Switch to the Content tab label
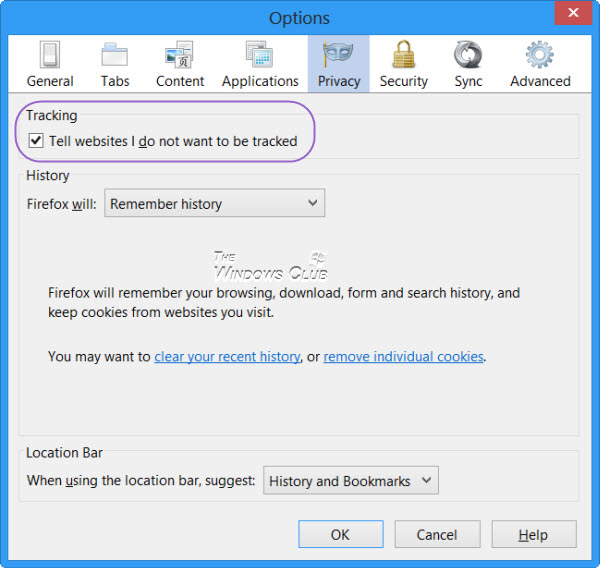This screenshot has height=568, width=600. click(x=180, y=82)
